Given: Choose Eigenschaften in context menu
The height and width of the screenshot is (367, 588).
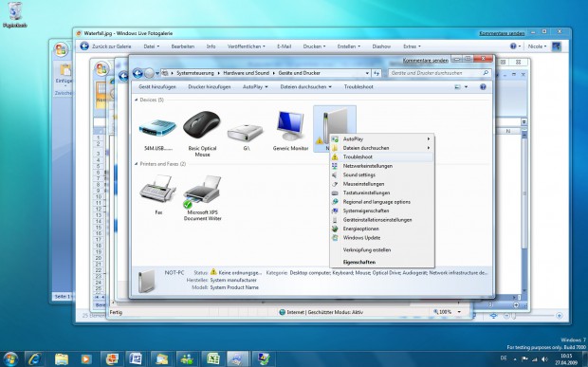Looking at the screenshot, I should pyautogui.click(x=382, y=263).
